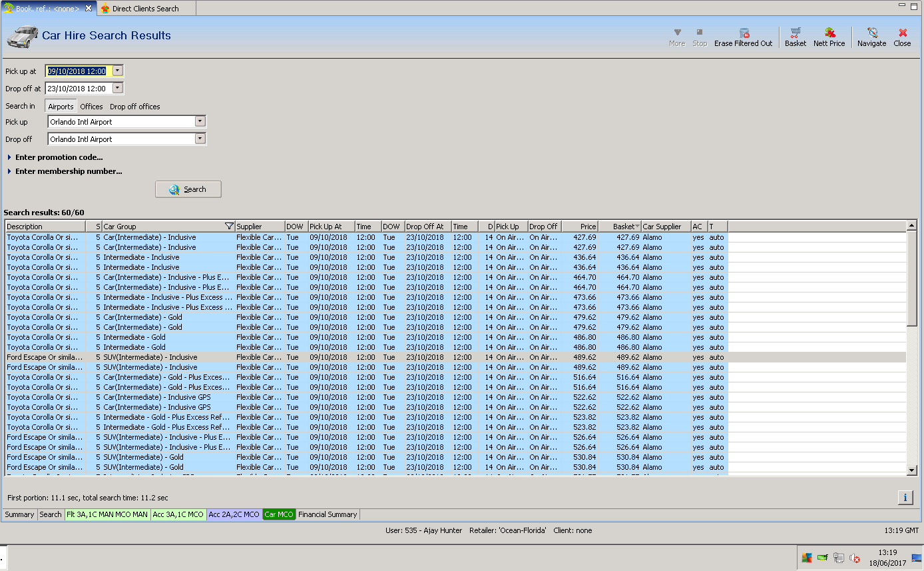The height and width of the screenshot is (571, 924).
Task: Select the Offices search option
Action: pyautogui.click(x=91, y=107)
